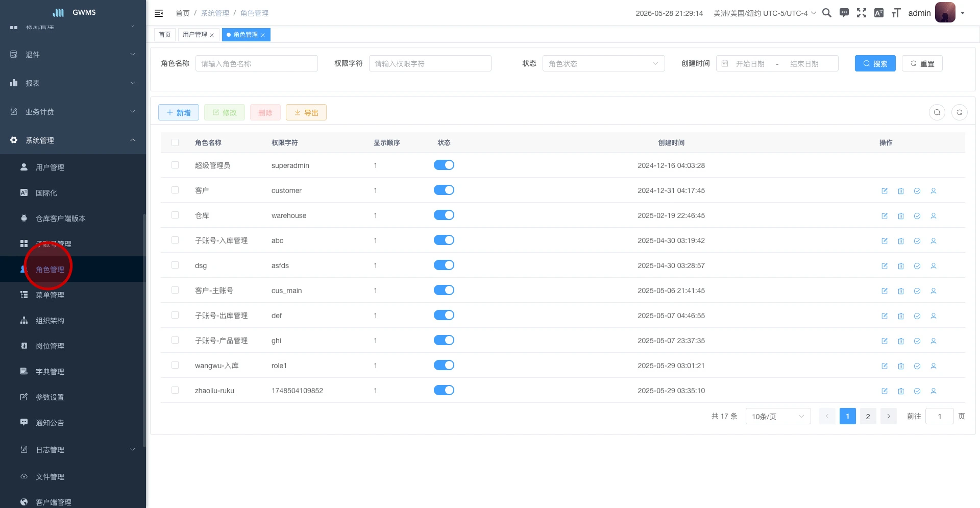Expand the 退件 sidebar menu

click(73, 55)
